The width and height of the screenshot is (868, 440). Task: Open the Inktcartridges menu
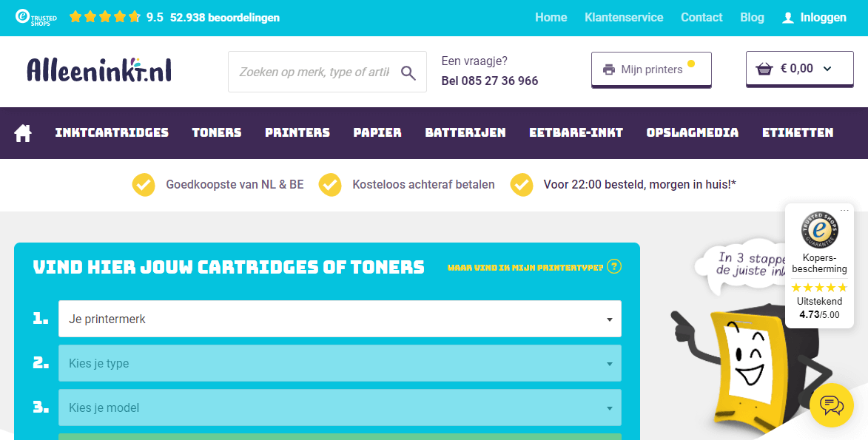tap(112, 133)
